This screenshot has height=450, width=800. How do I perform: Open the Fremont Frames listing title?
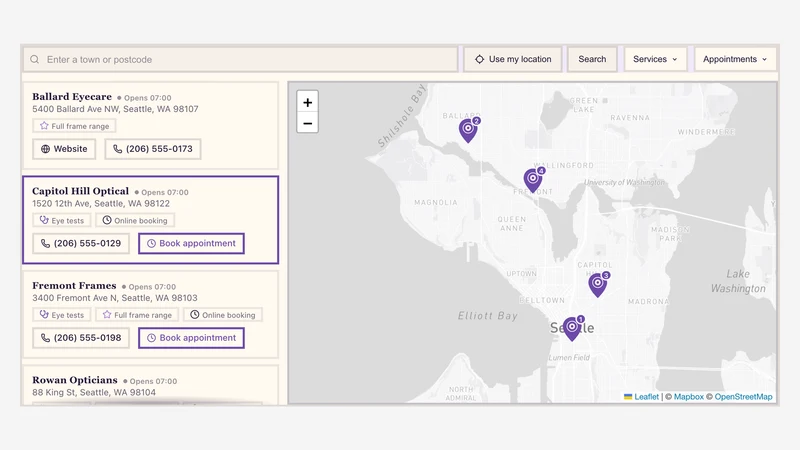tap(74, 286)
